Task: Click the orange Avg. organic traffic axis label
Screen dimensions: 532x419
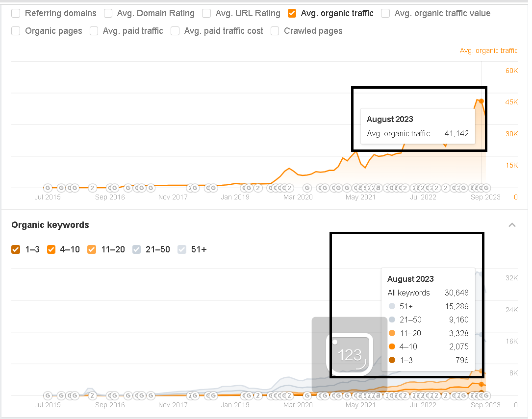Action: point(488,50)
